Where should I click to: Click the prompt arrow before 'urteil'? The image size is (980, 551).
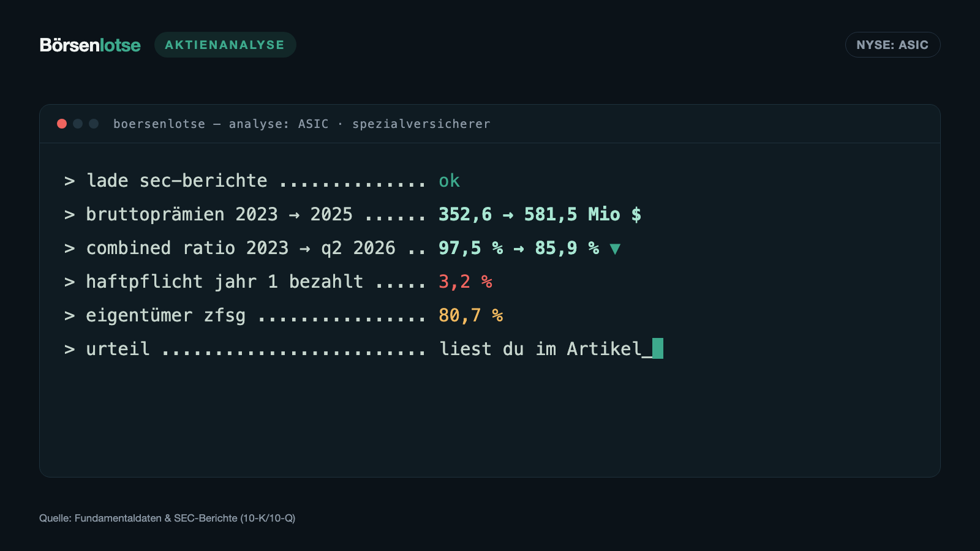[x=70, y=350]
